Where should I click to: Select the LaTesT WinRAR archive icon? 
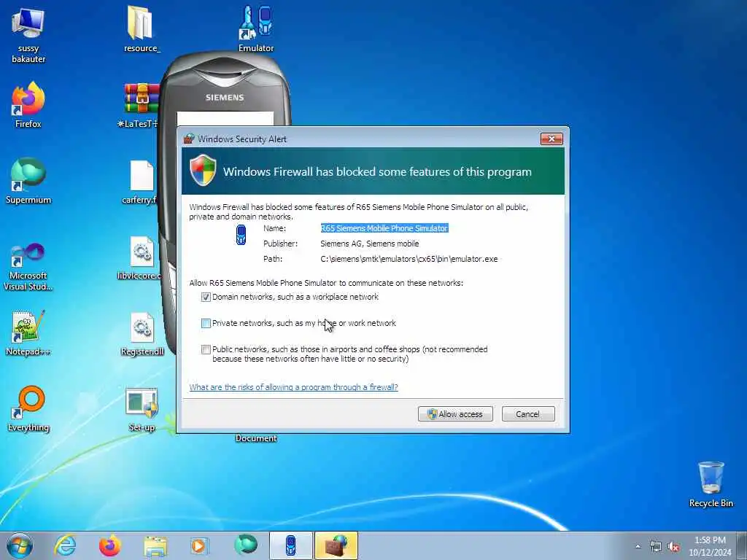(139, 106)
